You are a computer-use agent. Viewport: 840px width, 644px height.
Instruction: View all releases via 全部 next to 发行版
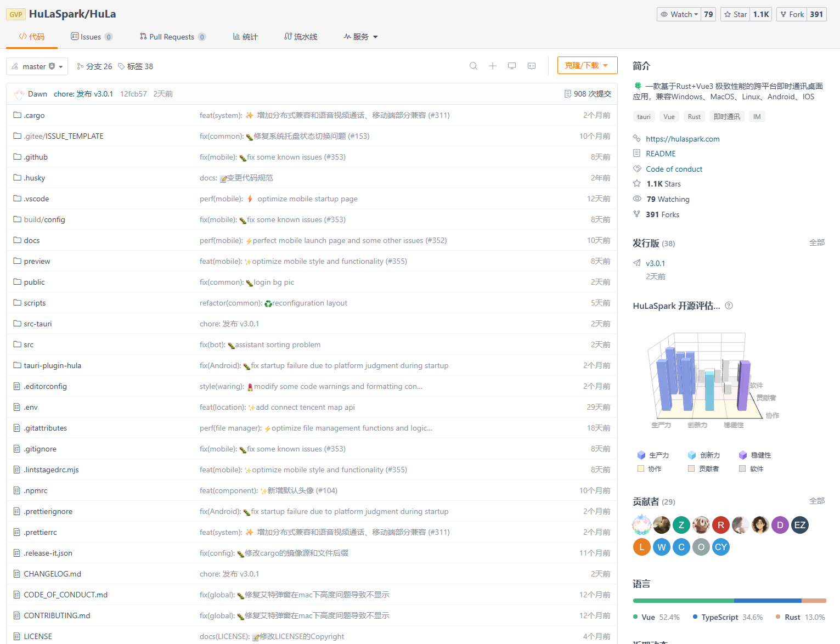[816, 242]
